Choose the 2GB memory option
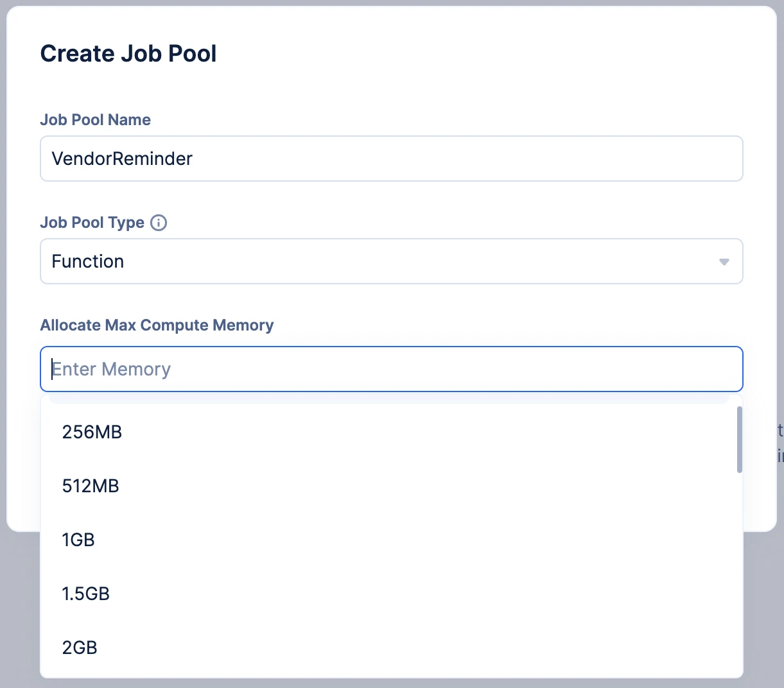Viewport: 784px width, 688px height. (391, 648)
